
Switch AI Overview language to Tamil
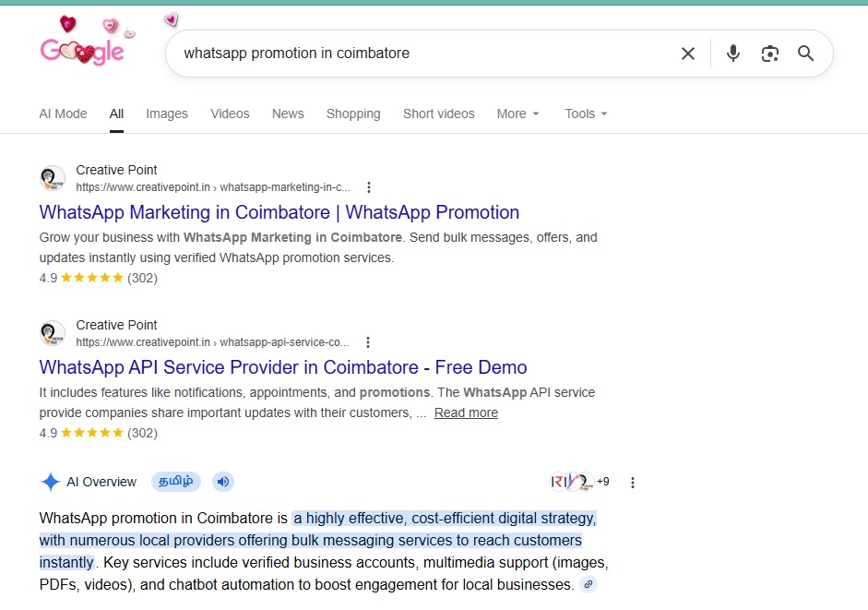click(175, 482)
